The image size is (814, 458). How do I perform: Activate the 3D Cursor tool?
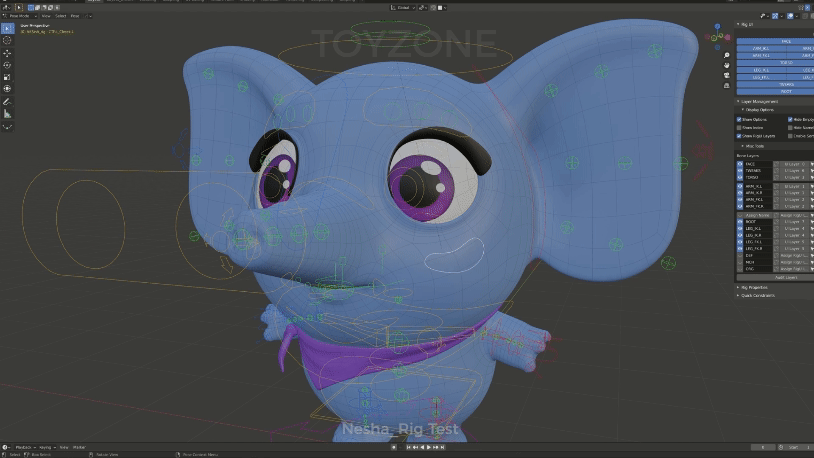(7, 41)
